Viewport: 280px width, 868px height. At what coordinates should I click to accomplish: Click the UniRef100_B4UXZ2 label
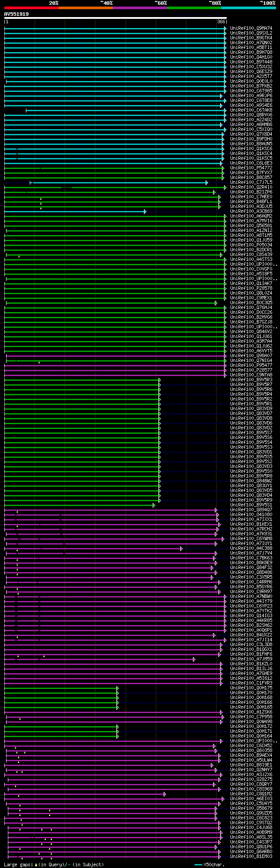tap(251, 635)
